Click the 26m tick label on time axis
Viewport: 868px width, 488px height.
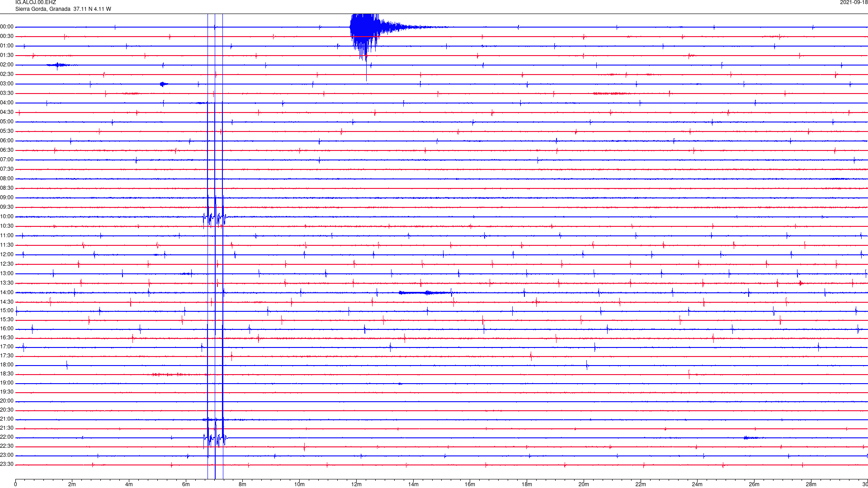754,484
